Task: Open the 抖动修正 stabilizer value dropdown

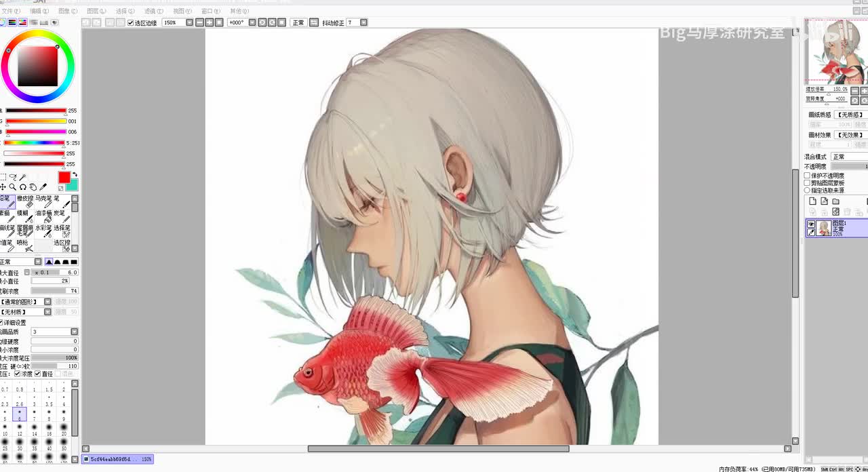Action: pyautogui.click(x=363, y=22)
